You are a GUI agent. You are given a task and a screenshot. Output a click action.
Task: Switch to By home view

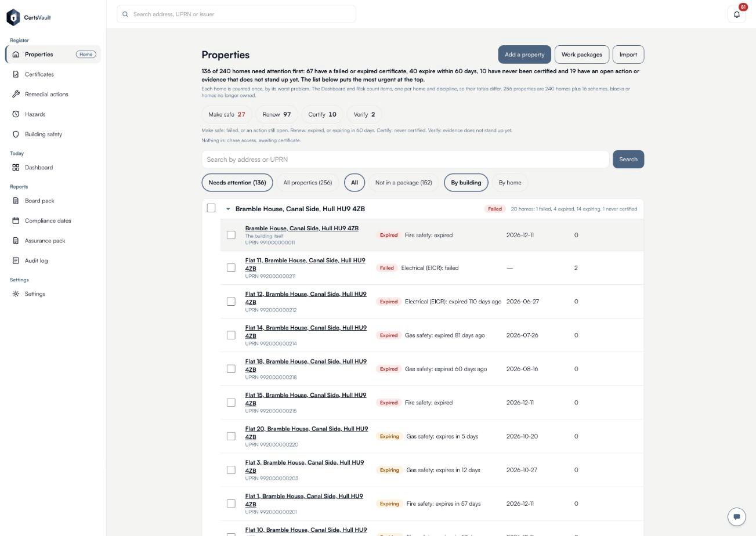(x=510, y=183)
